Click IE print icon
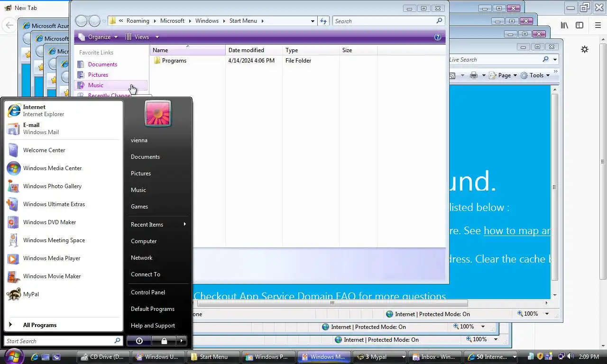This screenshot has height=364, width=607. pyautogui.click(x=474, y=75)
